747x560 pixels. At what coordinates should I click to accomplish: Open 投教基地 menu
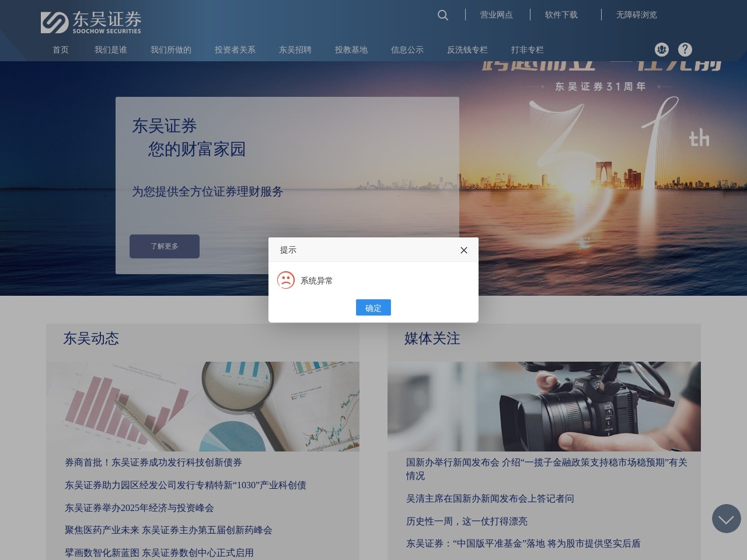click(351, 50)
